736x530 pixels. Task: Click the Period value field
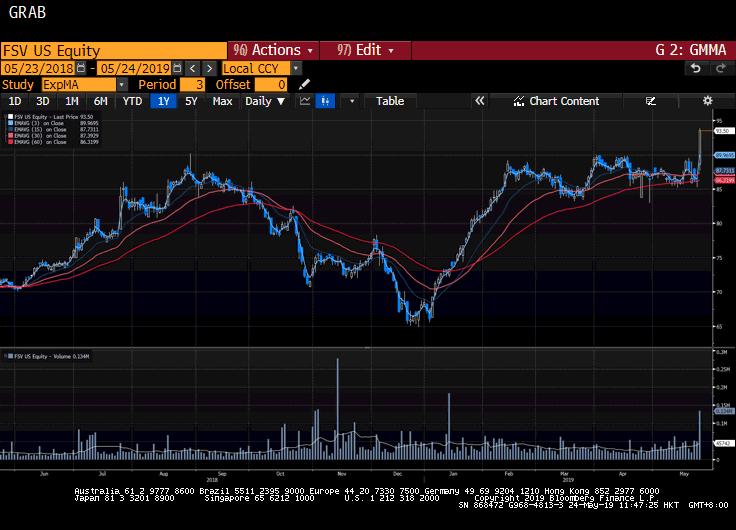[192, 84]
